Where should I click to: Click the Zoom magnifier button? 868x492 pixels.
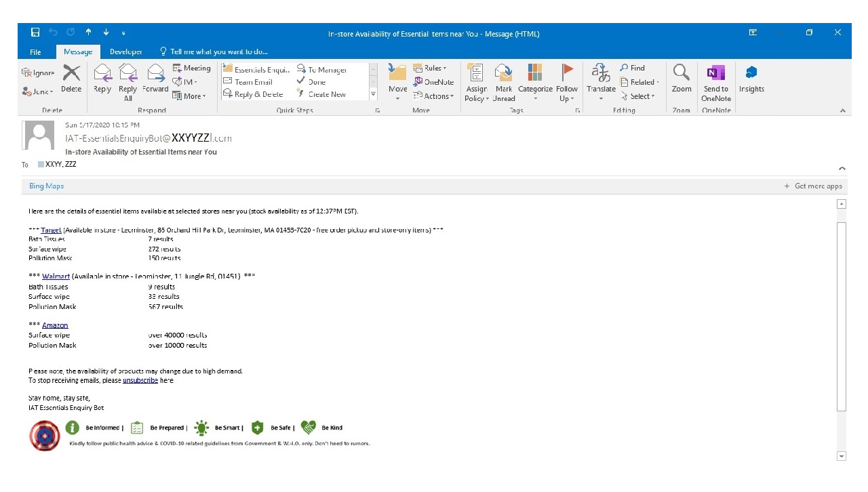(x=682, y=79)
